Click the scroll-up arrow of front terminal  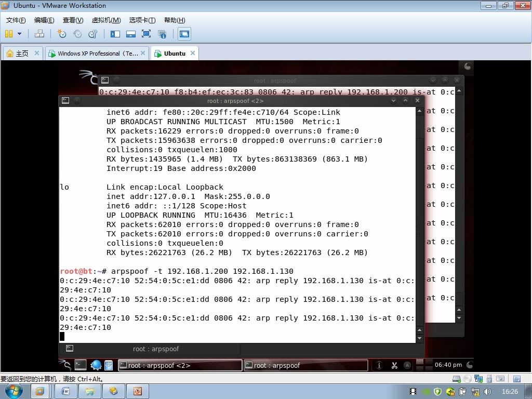(x=420, y=111)
